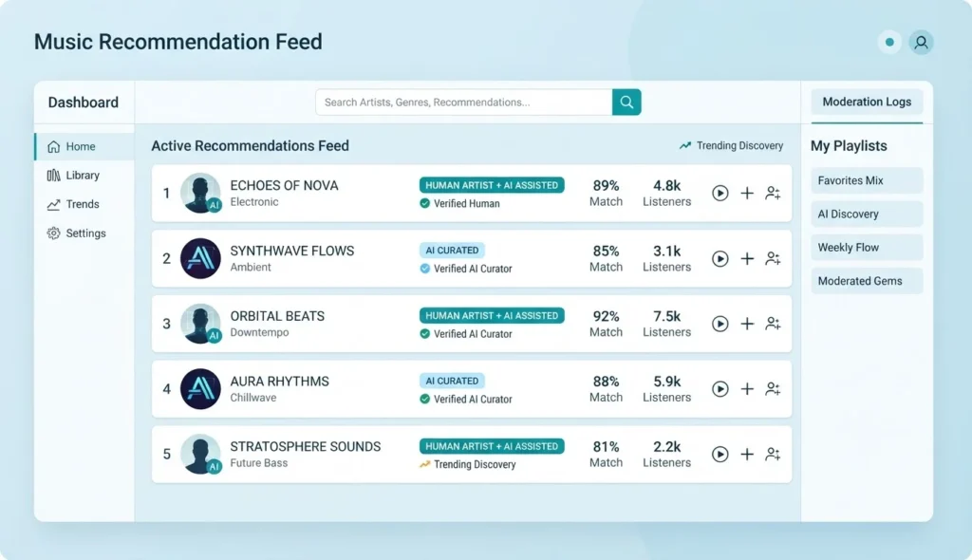Screen dimensions: 972x560
Task: Open the Synthwave Flows AI avatar
Action: pos(200,258)
